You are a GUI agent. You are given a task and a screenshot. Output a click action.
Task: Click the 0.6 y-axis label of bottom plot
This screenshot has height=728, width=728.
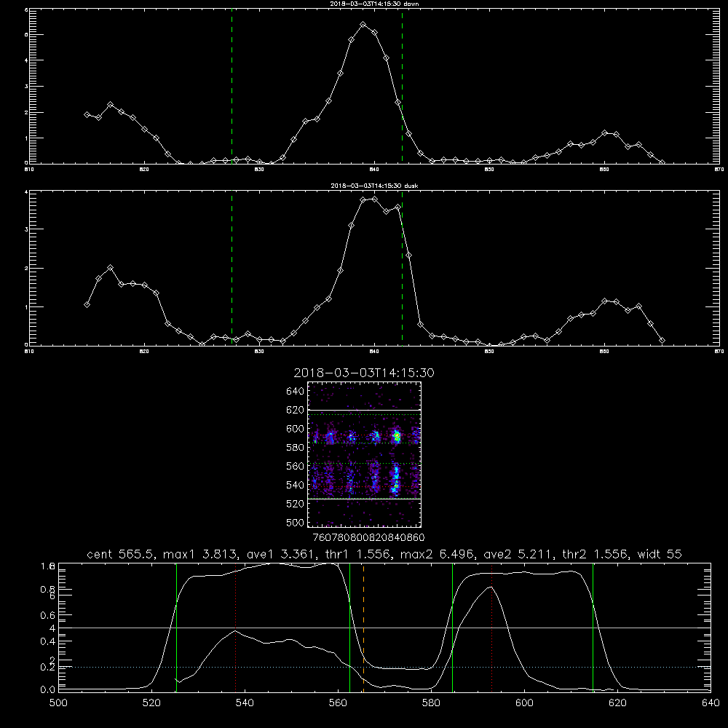coord(48,615)
